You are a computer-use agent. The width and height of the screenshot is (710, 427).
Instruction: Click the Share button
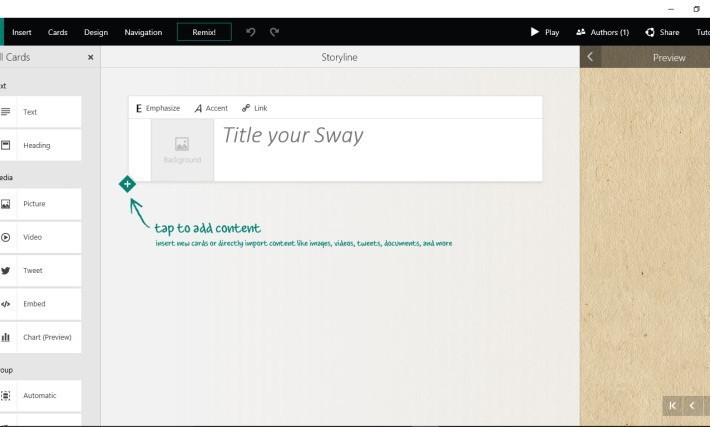pos(662,32)
